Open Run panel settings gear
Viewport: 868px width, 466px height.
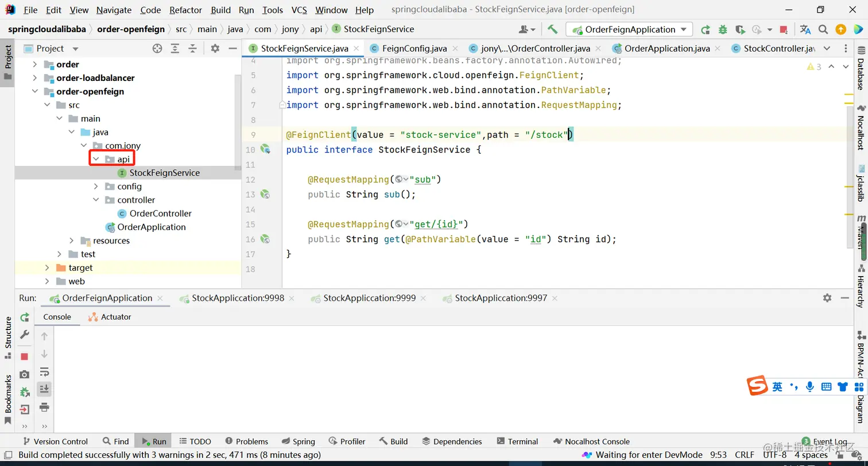tap(827, 298)
